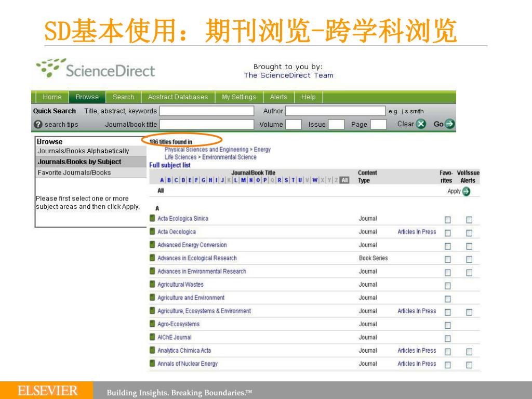Check Vol/Issue Alerts box for Acta Ecologica Sinica
Viewport: 532px width, 399px height.
pos(469,220)
